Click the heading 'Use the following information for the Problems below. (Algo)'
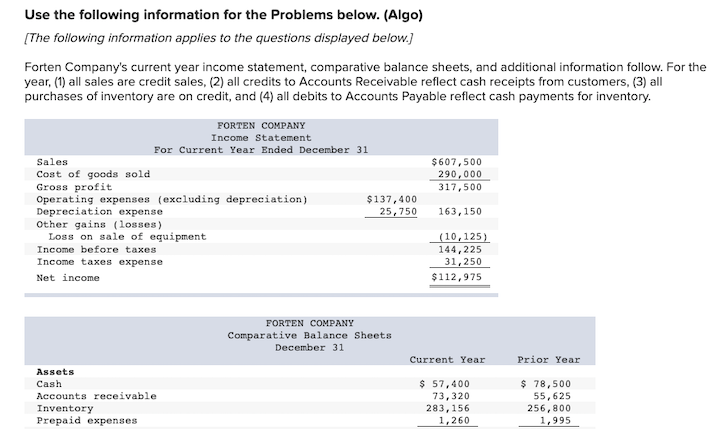Image resolution: width=721 pixels, height=429 pixels. click(x=223, y=15)
